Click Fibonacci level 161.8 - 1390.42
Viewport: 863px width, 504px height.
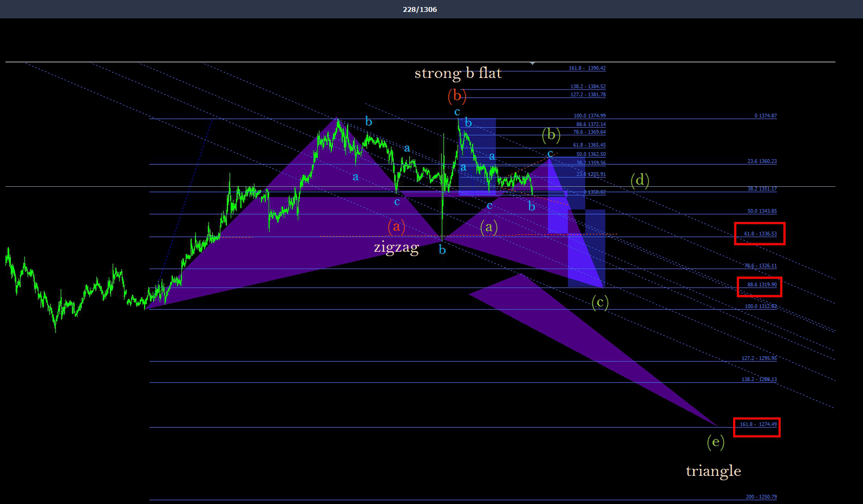click(x=587, y=68)
